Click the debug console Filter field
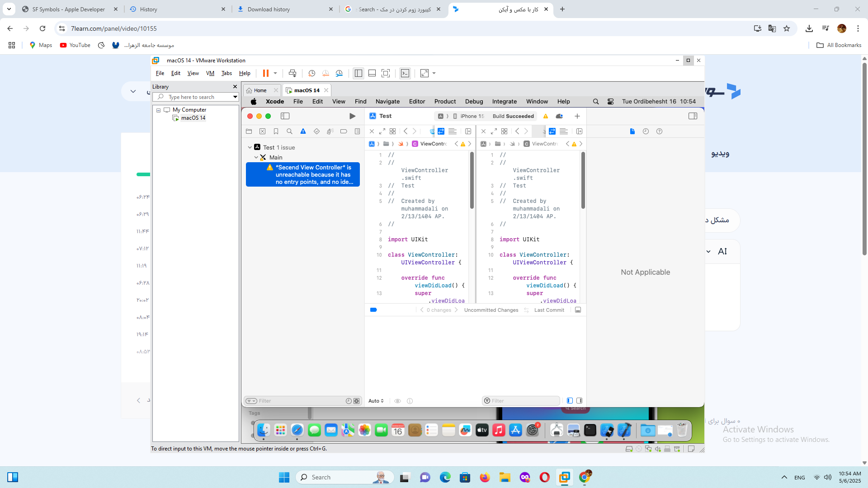This screenshot has height=488, width=868. pos(521,401)
